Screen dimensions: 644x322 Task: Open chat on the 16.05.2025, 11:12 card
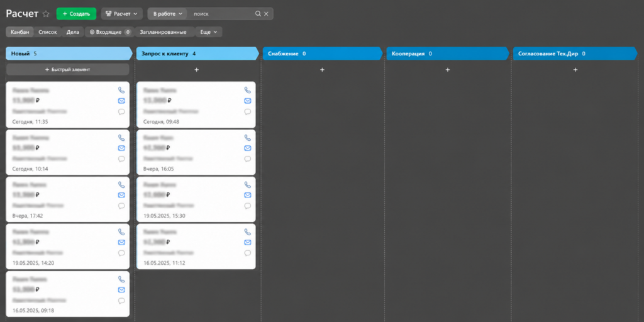(247, 253)
